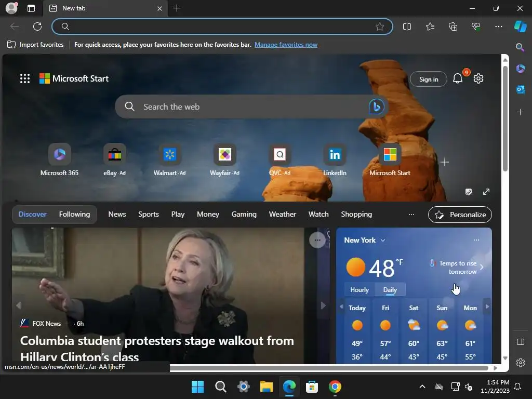Open the News tab
The width and height of the screenshot is (532, 399).
pos(117,215)
